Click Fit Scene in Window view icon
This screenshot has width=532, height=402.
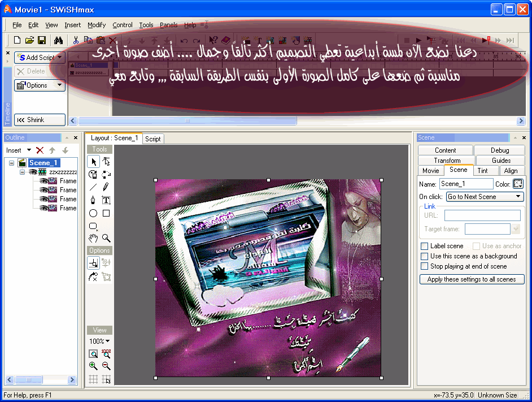(93, 354)
